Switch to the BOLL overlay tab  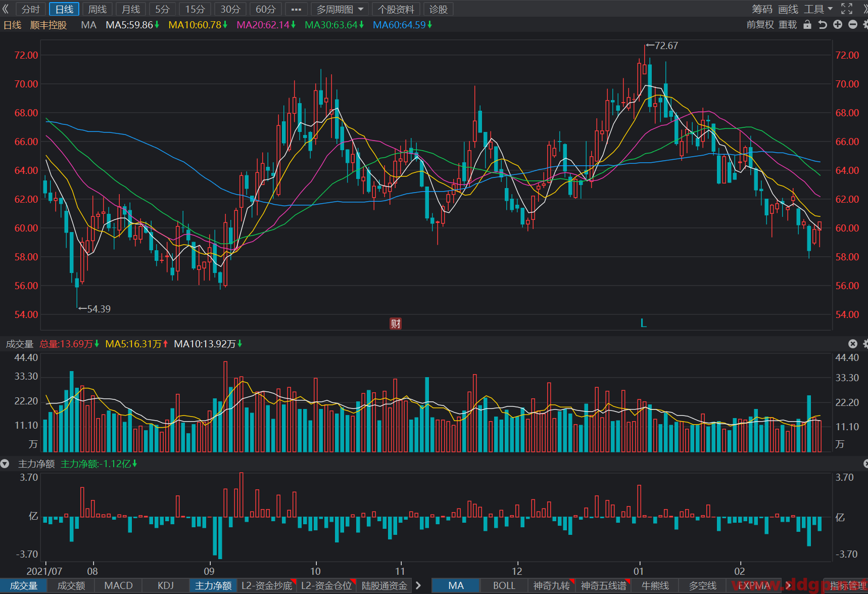click(504, 585)
